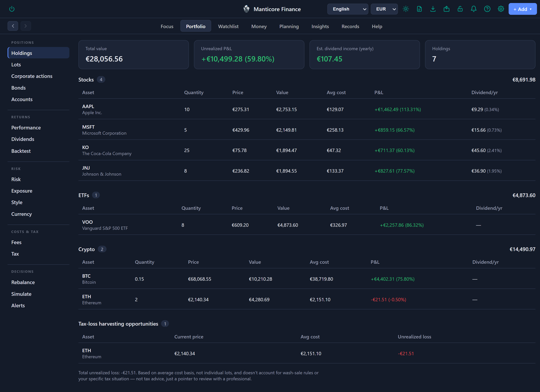Click the Unrealized P&L summary card
The width and height of the screenshot is (540, 392).
[249, 55]
